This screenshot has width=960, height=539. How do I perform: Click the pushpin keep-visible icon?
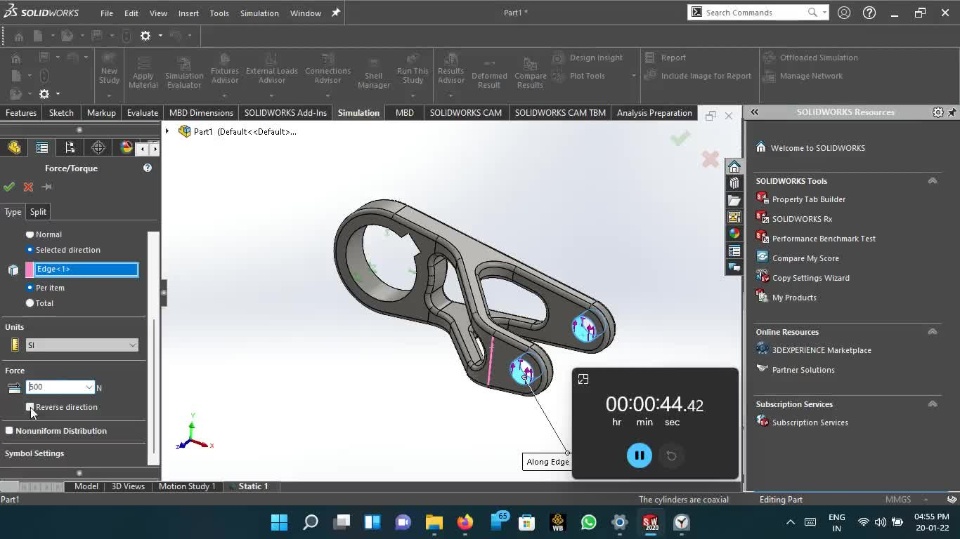47,187
